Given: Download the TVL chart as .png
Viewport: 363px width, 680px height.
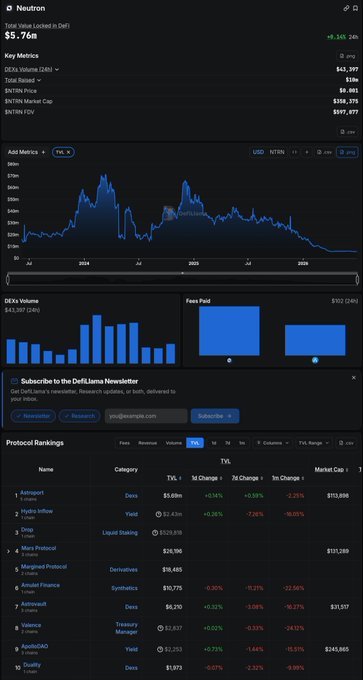Looking at the screenshot, I should click(347, 152).
